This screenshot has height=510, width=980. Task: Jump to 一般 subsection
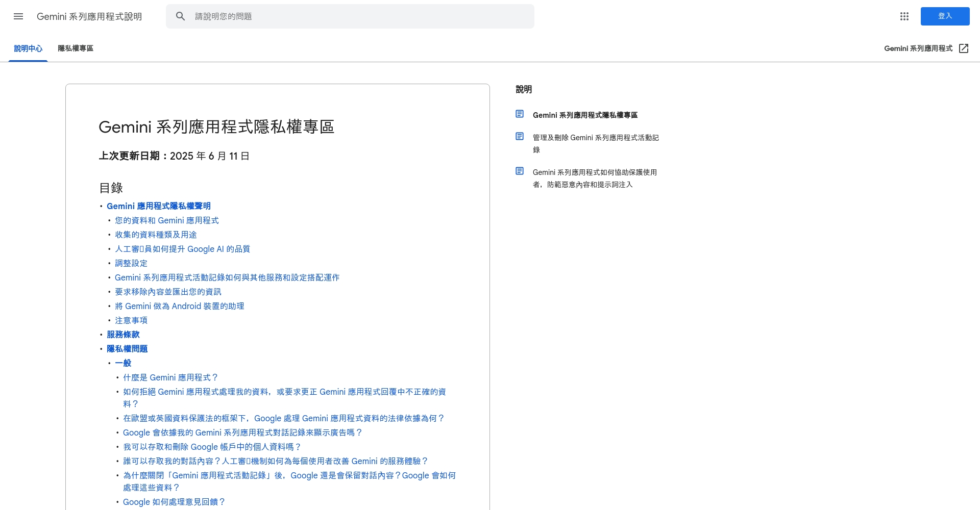click(123, 363)
